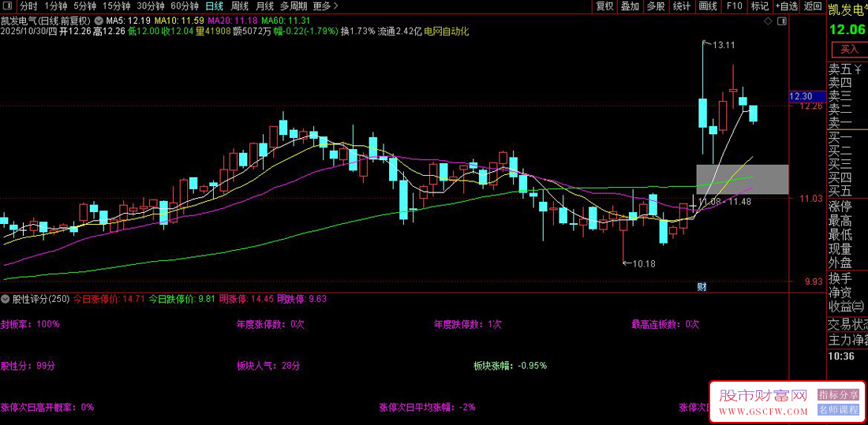The image size is (868, 425).
Task: Click the 收益(三) row in the side panel
Action: (847, 305)
